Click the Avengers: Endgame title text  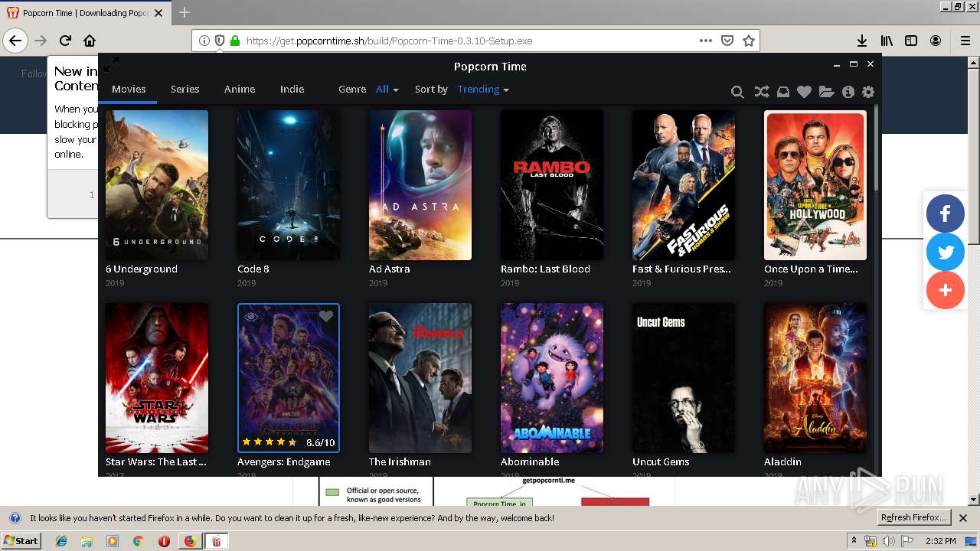point(284,461)
